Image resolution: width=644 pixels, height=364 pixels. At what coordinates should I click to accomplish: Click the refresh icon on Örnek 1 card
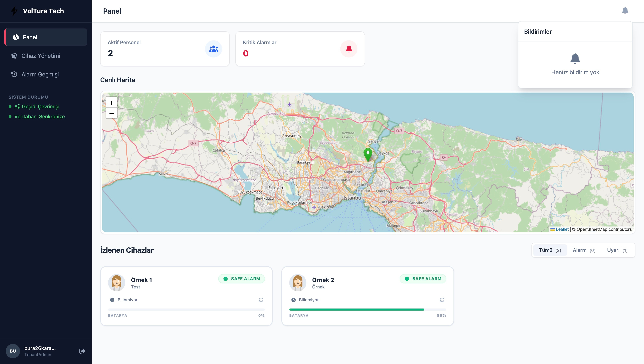tap(261, 300)
